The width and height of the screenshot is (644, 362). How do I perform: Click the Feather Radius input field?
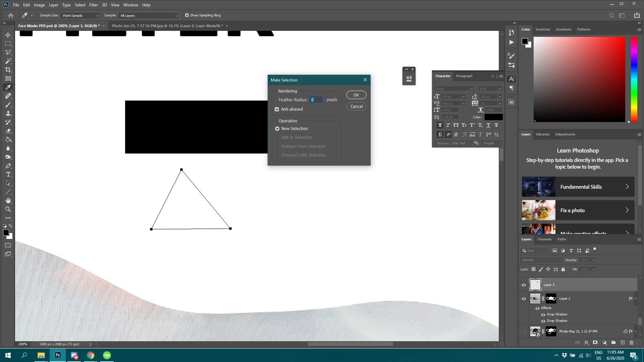click(316, 100)
